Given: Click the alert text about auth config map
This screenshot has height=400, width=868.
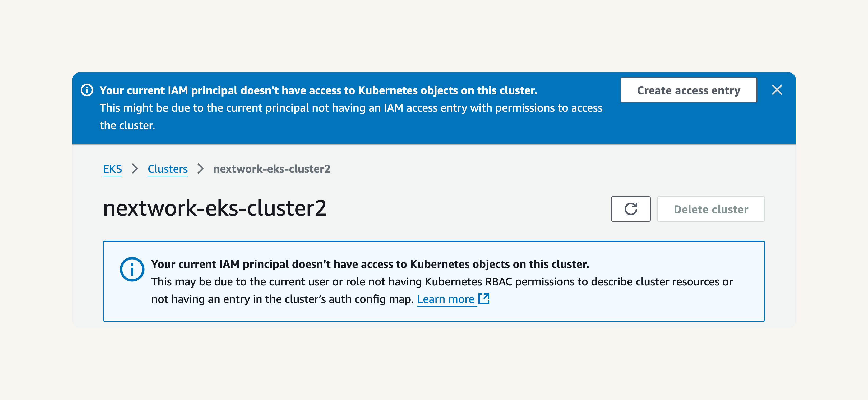Looking at the screenshot, I should (x=282, y=299).
